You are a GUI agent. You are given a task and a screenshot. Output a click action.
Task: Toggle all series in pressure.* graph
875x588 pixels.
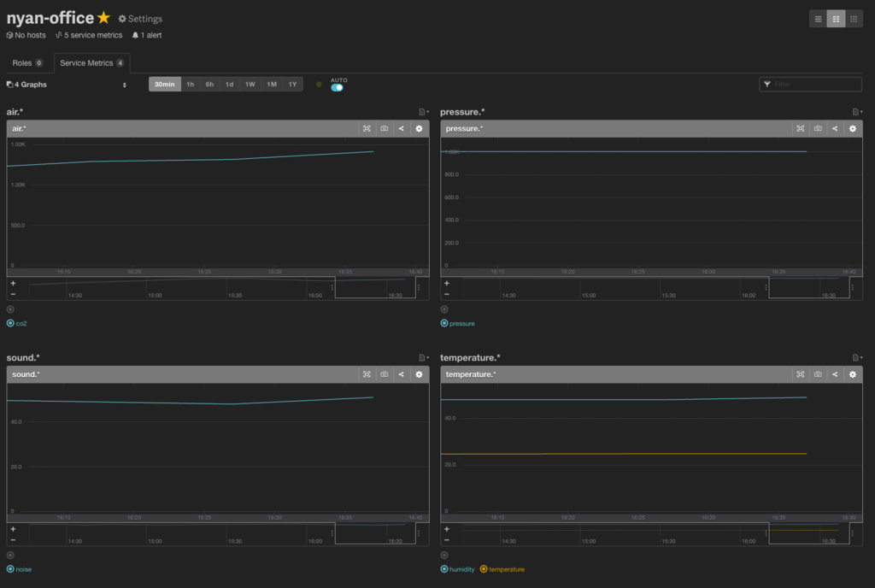444,309
